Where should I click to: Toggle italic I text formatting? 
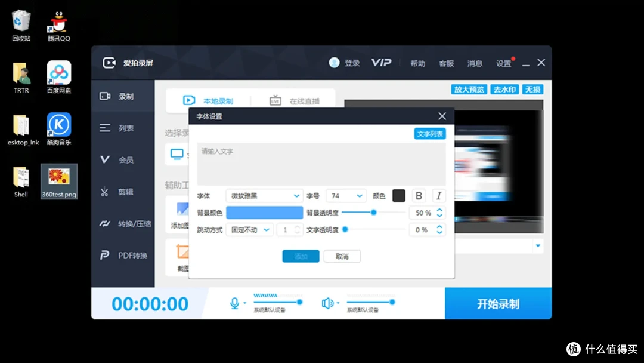pyautogui.click(x=439, y=196)
